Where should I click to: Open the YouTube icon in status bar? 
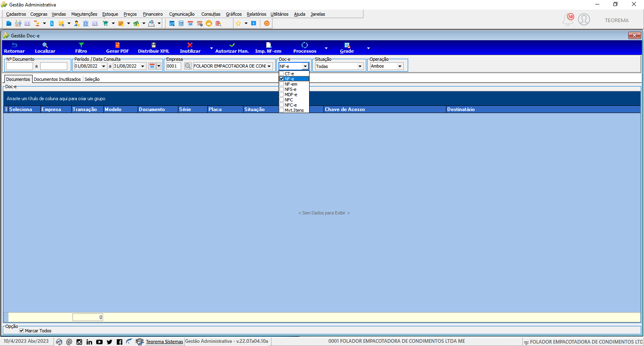99,342
